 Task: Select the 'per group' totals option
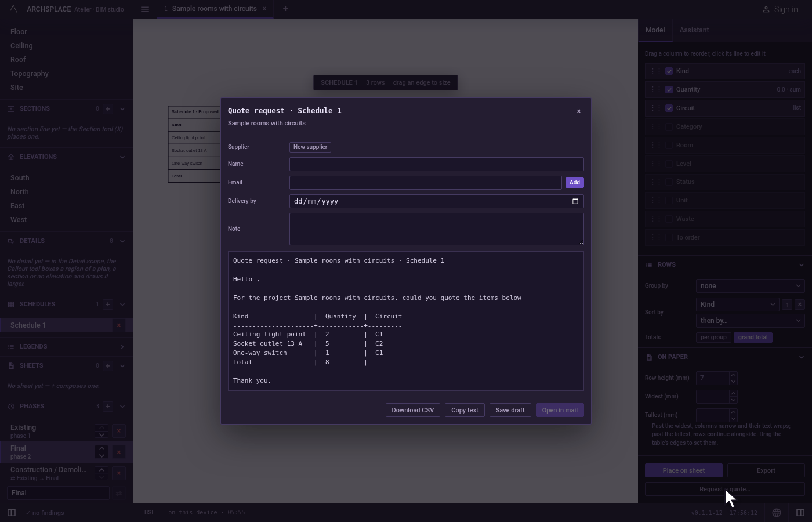[x=713, y=338]
